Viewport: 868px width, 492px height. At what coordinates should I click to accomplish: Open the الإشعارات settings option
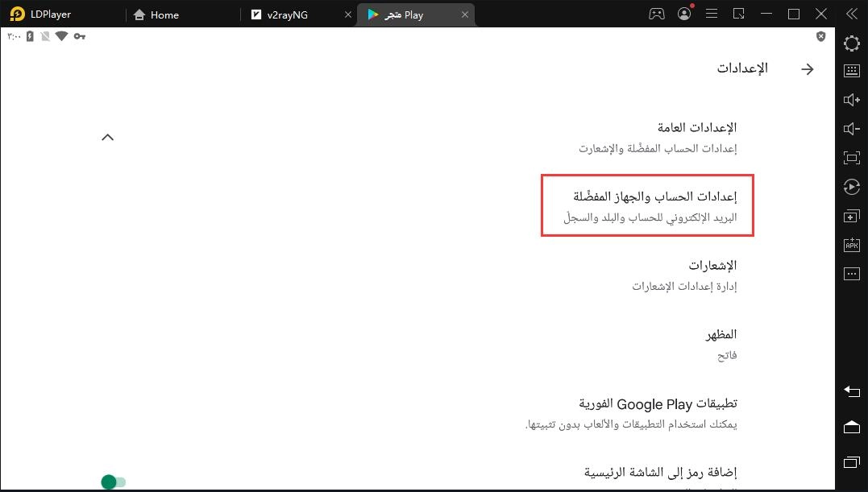684,275
